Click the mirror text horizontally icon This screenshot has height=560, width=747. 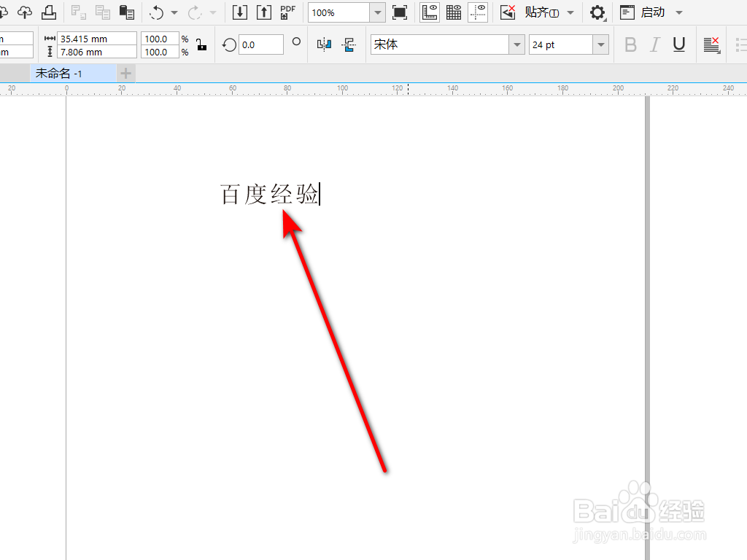[323, 44]
